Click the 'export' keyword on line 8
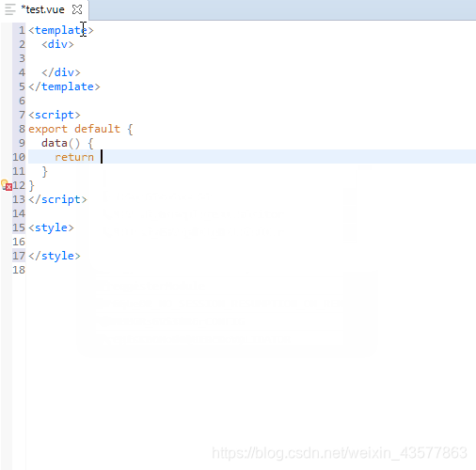Image resolution: width=476 pixels, height=470 pixels. 48,129
